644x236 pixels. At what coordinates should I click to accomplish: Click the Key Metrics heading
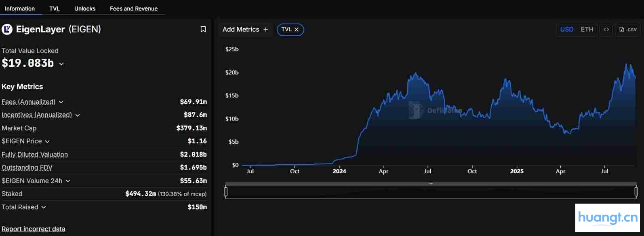coord(22,87)
